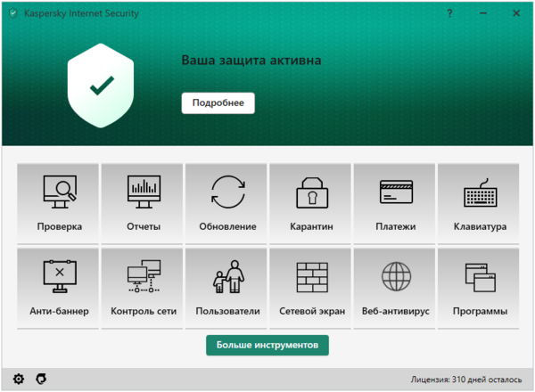Open the Контроль сети network monitor tile

[142, 288]
